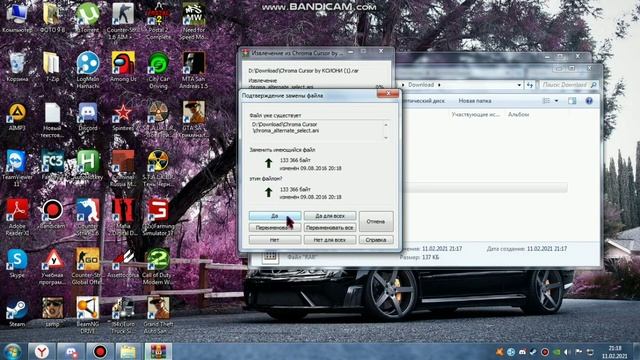
Task: Launch uTorrent from the desktop
Action: click(x=88, y=18)
